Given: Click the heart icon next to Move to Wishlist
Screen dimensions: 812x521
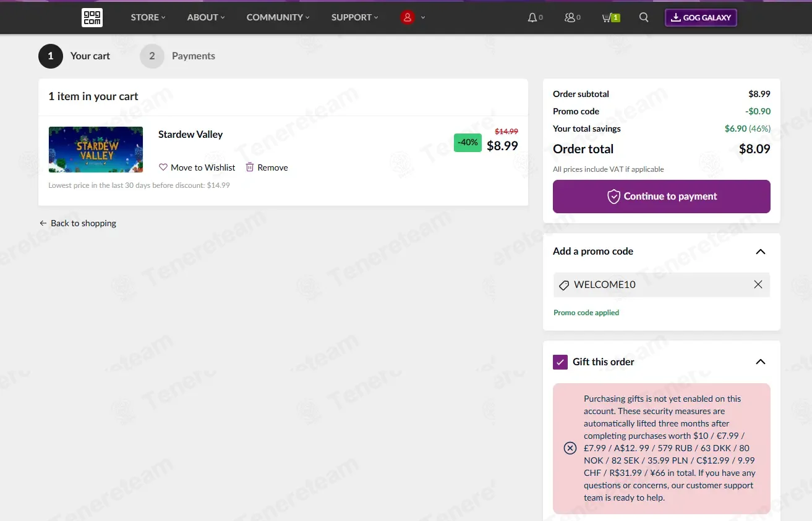Looking at the screenshot, I should pyautogui.click(x=163, y=167).
